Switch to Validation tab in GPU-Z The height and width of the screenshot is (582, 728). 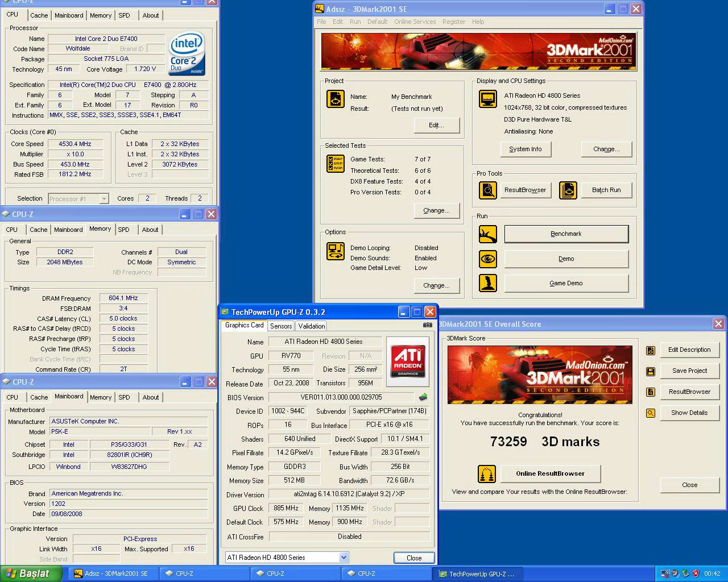pyautogui.click(x=312, y=326)
